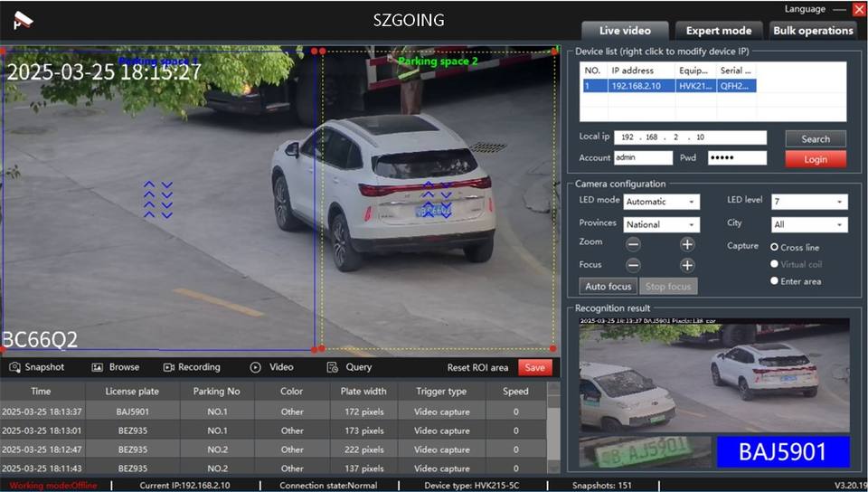Click the Auto focus button

[x=608, y=287]
